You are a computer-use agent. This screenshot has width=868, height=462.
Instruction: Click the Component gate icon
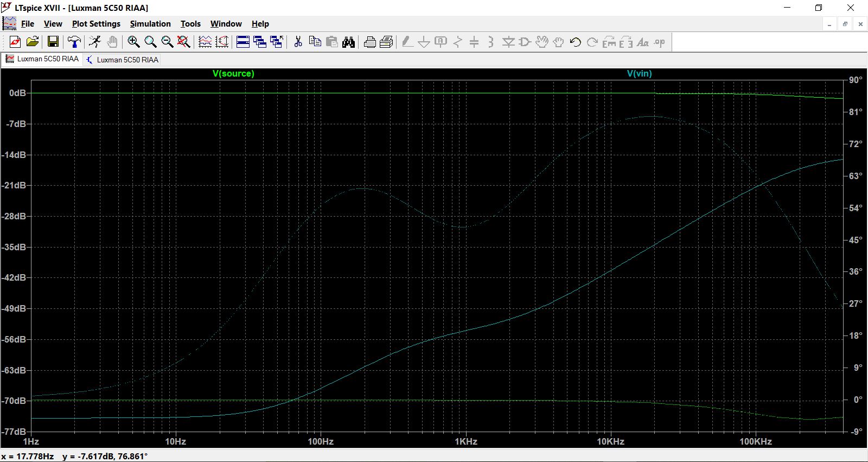coord(525,42)
